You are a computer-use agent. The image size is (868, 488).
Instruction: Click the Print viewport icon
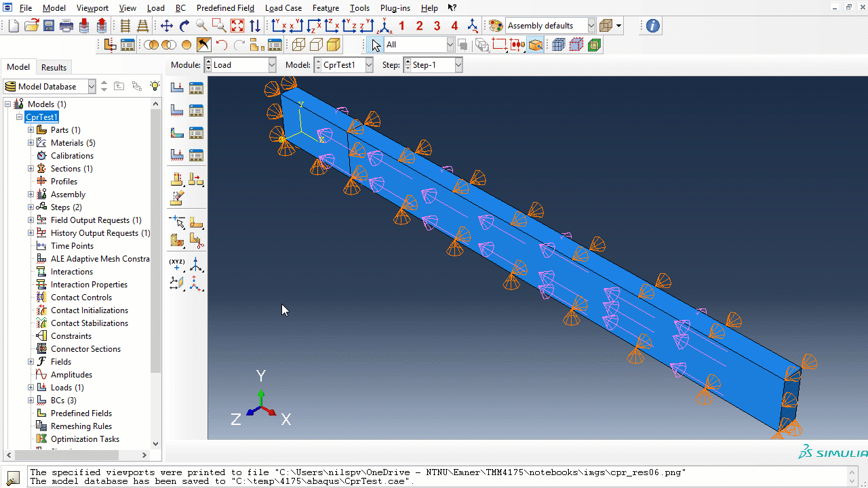point(66,26)
